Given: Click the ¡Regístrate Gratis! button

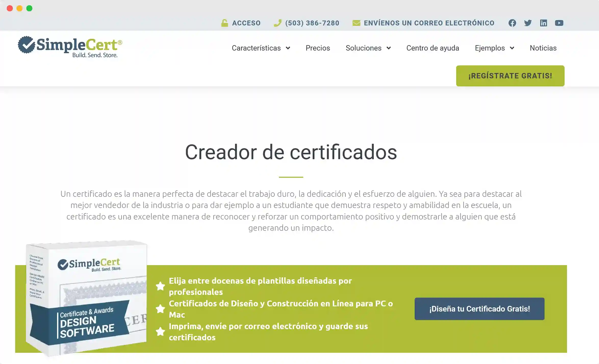Looking at the screenshot, I should tap(510, 76).
